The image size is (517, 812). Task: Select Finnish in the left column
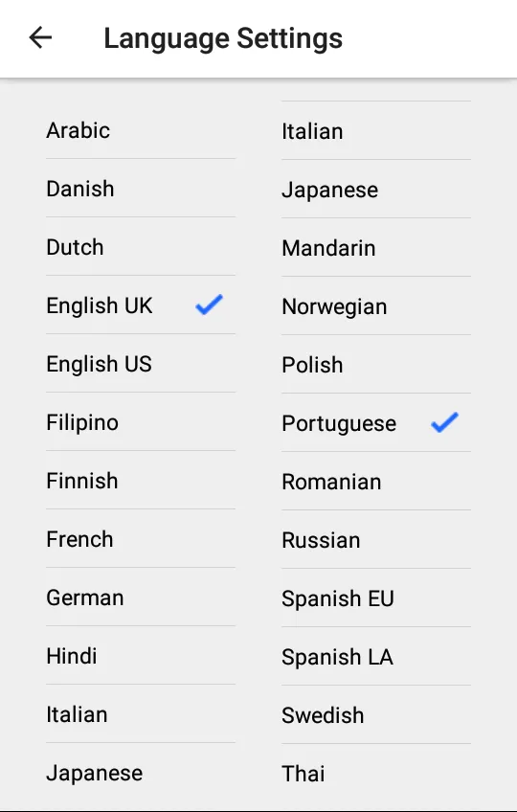tap(141, 481)
